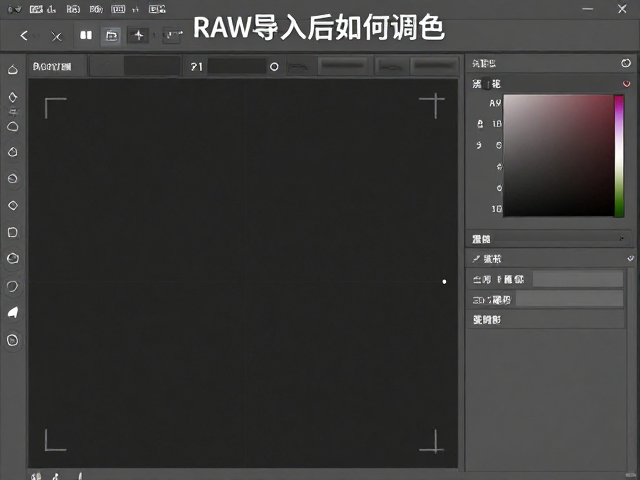The height and width of the screenshot is (480, 640).
Task: Click the faint icon right of crosshair tool
Action: [x=172, y=36]
